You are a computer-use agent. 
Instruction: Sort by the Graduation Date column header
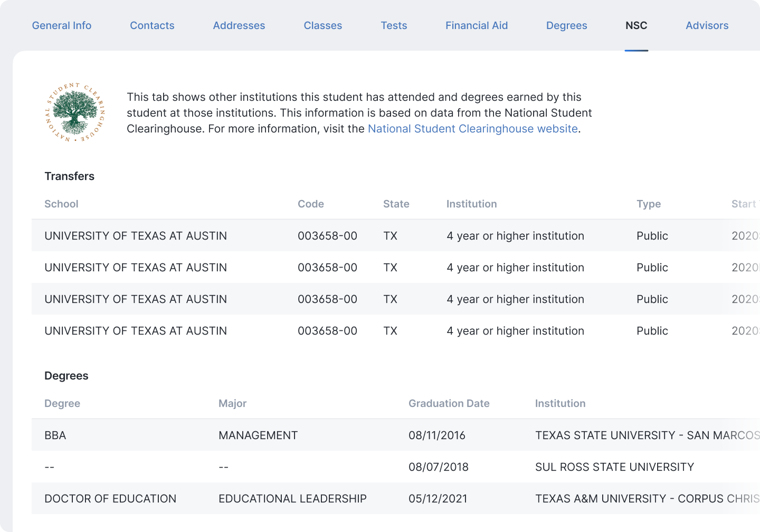(449, 403)
